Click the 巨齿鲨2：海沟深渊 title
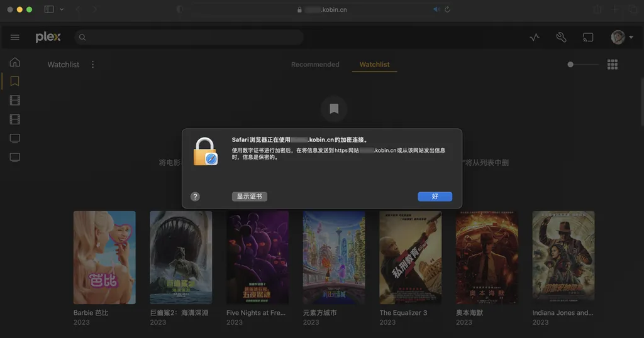This screenshot has height=338, width=644. coord(179,313)
